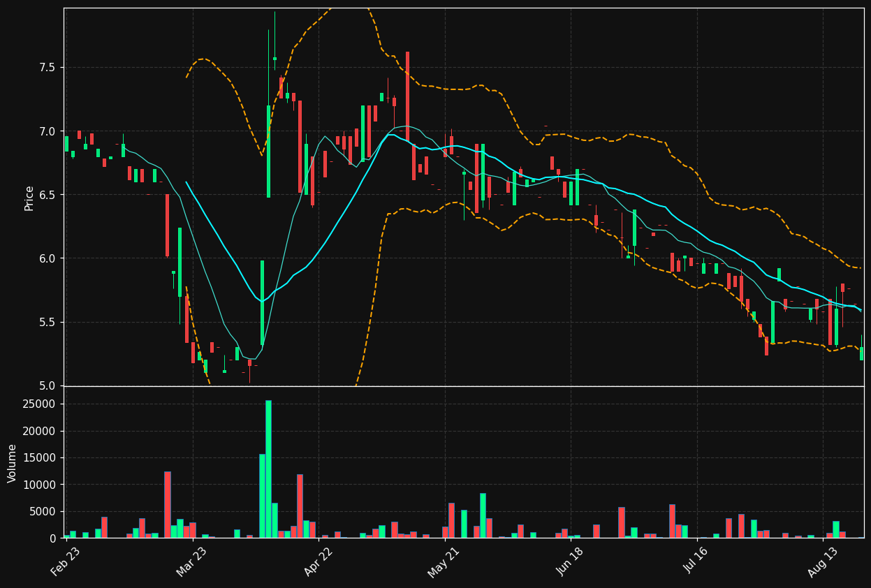Click the 5.0 price axis label
This screenshot has width=871, height=588.
click(48, 386)
